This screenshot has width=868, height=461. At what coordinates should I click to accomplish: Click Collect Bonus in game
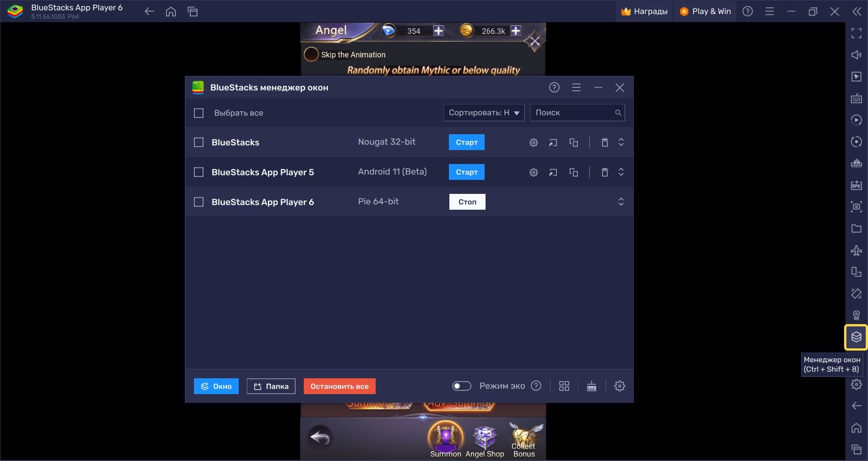click(x=524, y=440)
